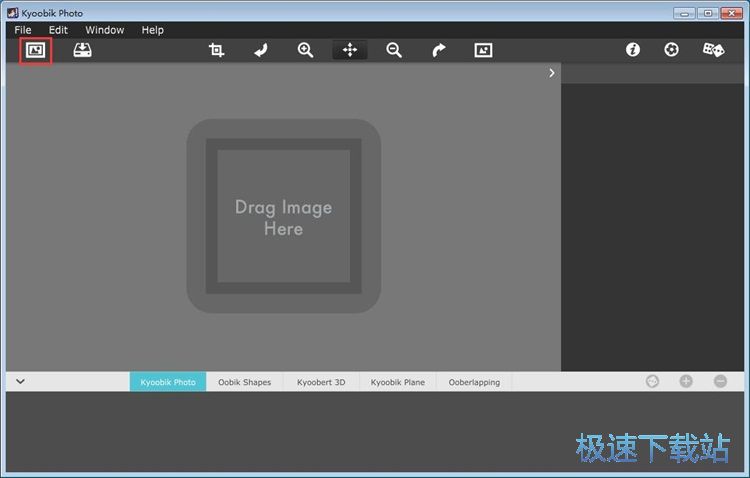Rotate the image right with curved arrow

(439, 50)
